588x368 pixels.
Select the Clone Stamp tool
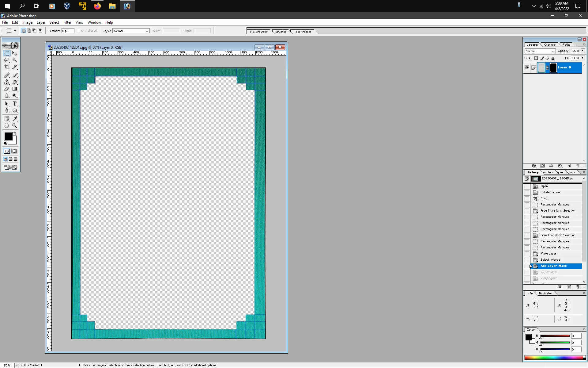tap(7, 82)
